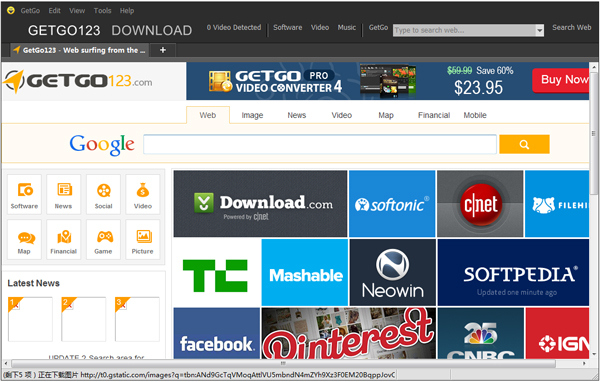The image size is (600, 382).
Task: Click the Buy Now button
Action: click(561, 80)
